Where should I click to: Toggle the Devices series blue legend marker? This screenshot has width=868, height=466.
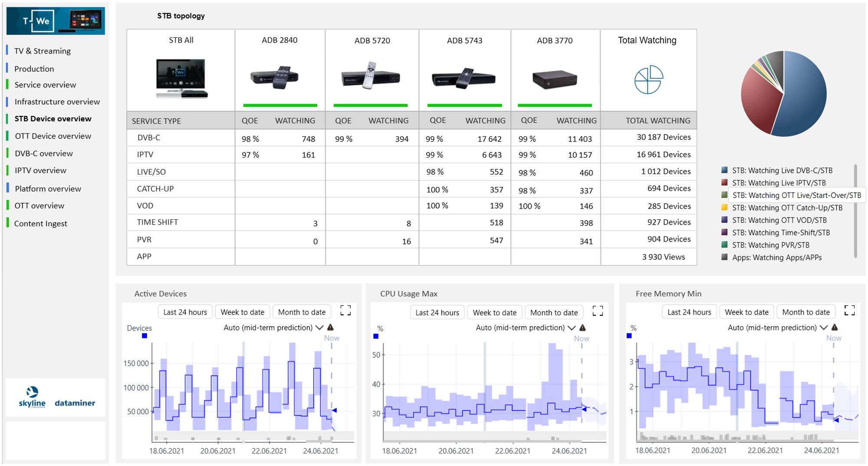(145, 336)
